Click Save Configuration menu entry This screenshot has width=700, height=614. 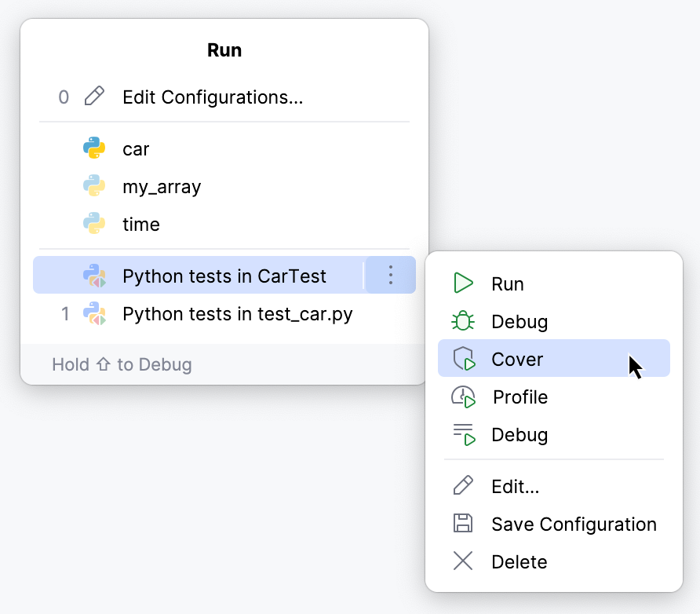[x=574, y=524]
